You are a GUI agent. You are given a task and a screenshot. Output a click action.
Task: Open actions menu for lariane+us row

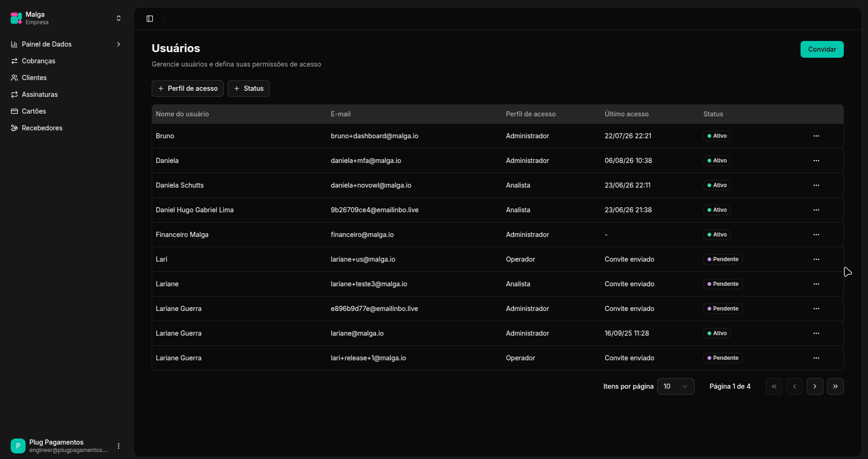click(816, 259)
